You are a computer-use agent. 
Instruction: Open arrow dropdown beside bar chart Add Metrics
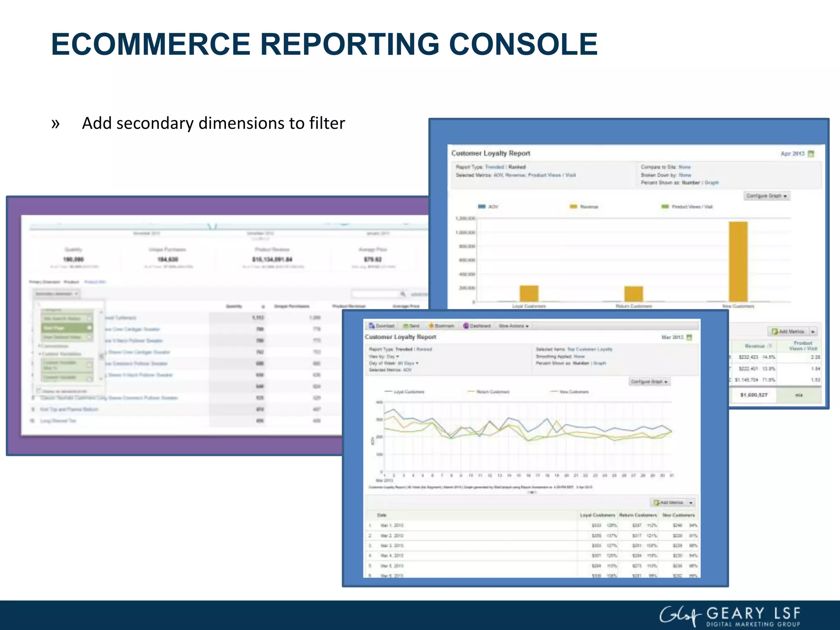[813, 331]
